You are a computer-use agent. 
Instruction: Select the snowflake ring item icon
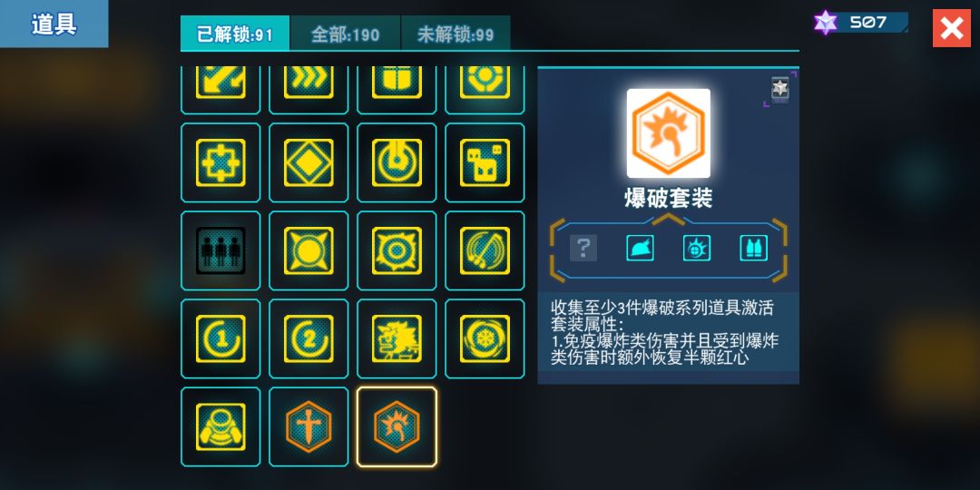point(485,338)
